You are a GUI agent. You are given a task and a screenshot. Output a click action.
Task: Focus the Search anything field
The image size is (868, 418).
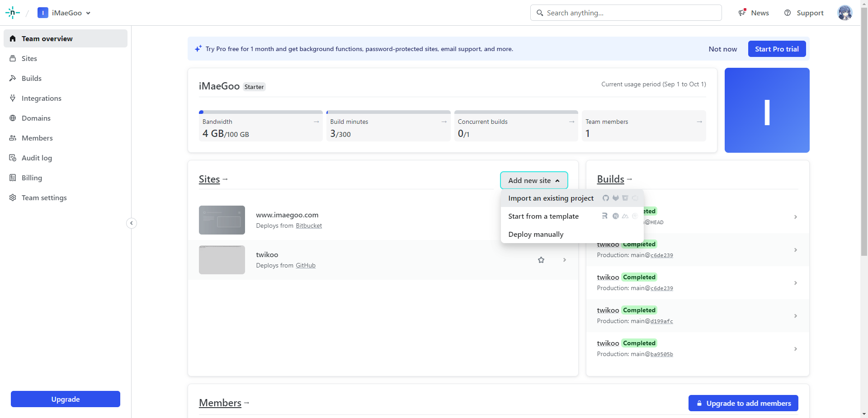tap(626, 13)
